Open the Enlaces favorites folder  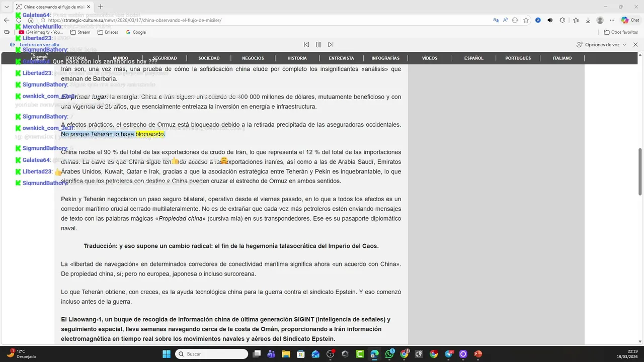coord(108,32)
